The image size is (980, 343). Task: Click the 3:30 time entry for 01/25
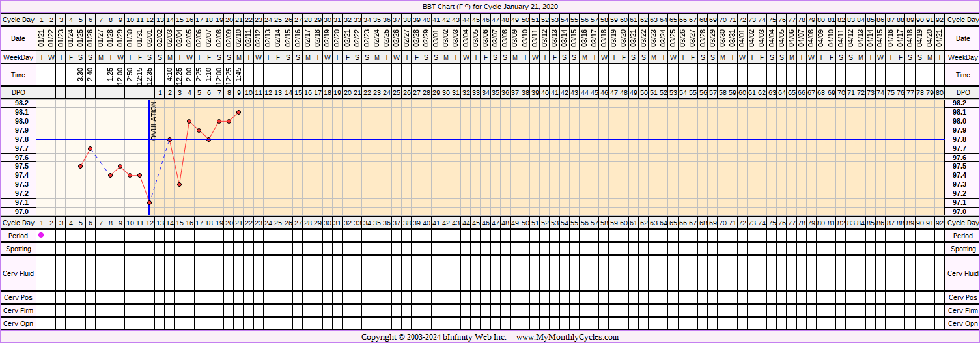pyautogui.click(x=80, y=75)
